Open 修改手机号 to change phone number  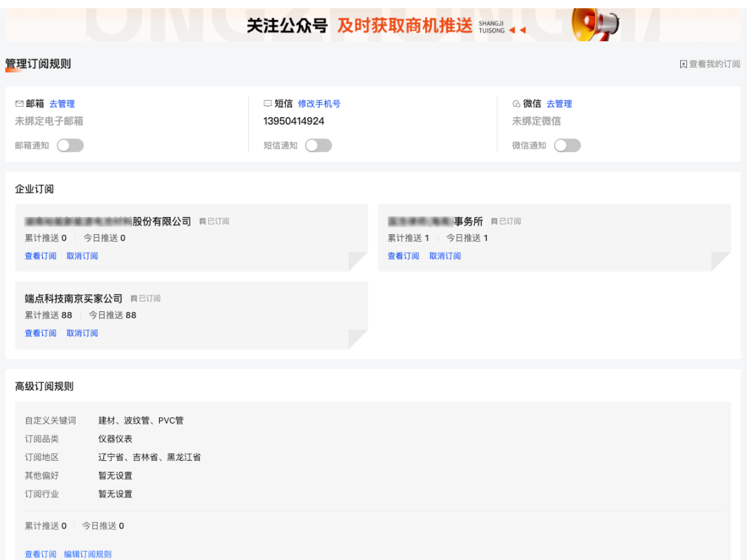coord(319,103)
